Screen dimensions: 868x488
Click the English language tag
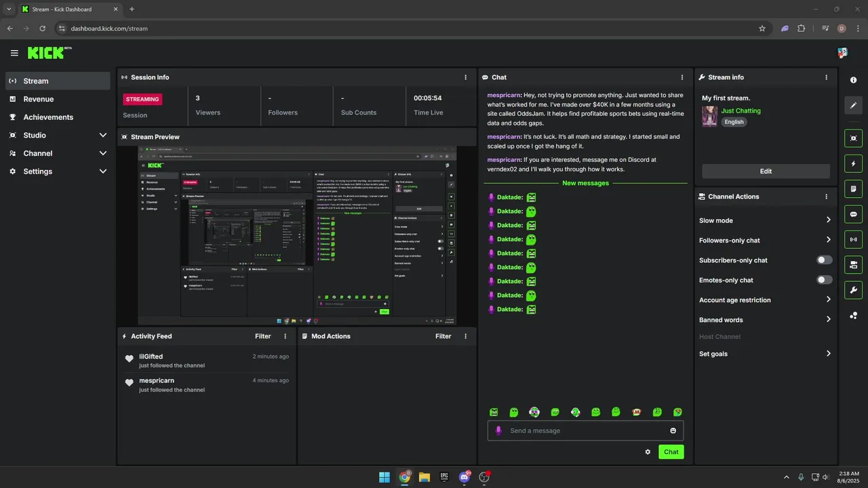click(x=734, y=122)
